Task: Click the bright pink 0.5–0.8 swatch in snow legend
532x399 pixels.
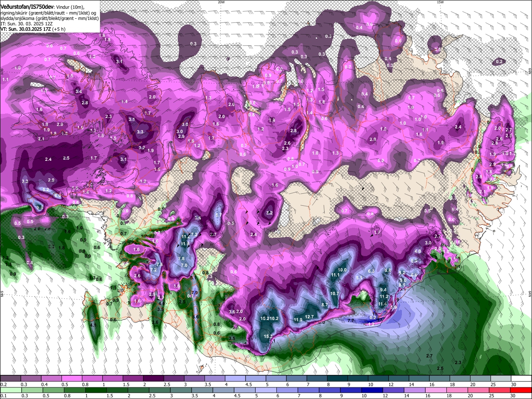Action: click(x=71, y=379)
